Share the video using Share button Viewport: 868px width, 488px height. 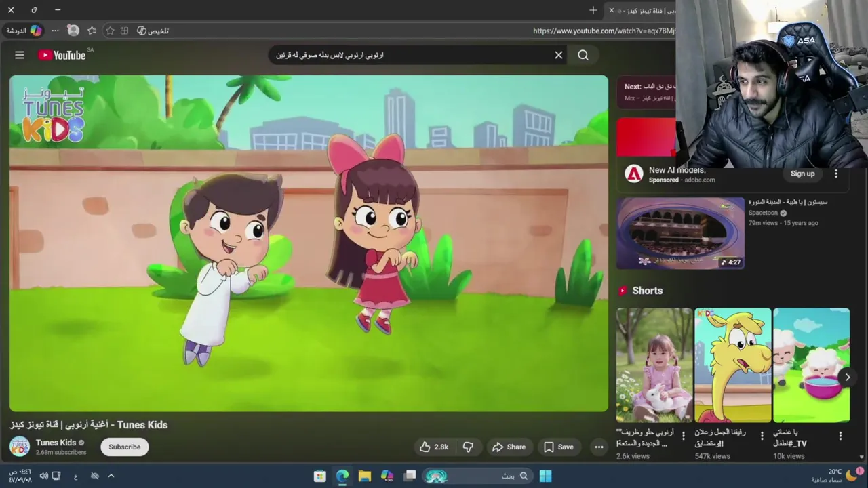click(509, 447)
